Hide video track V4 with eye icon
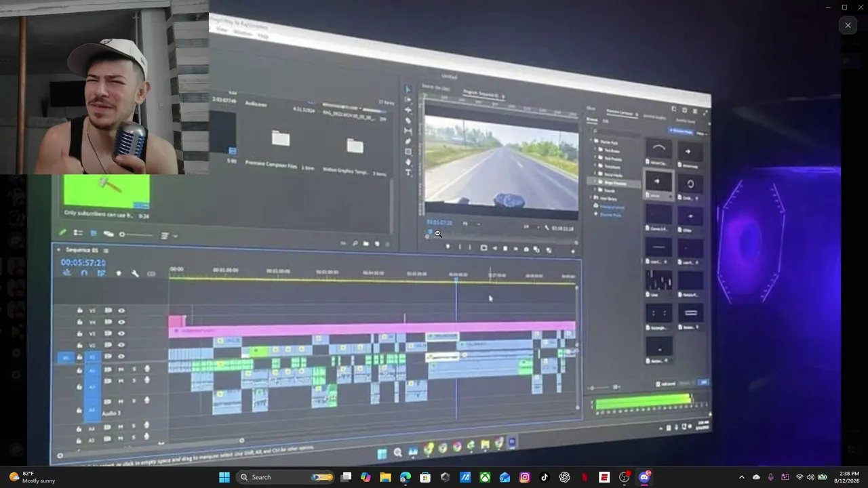This screenshot has height=488, width=868. [122, 322]
